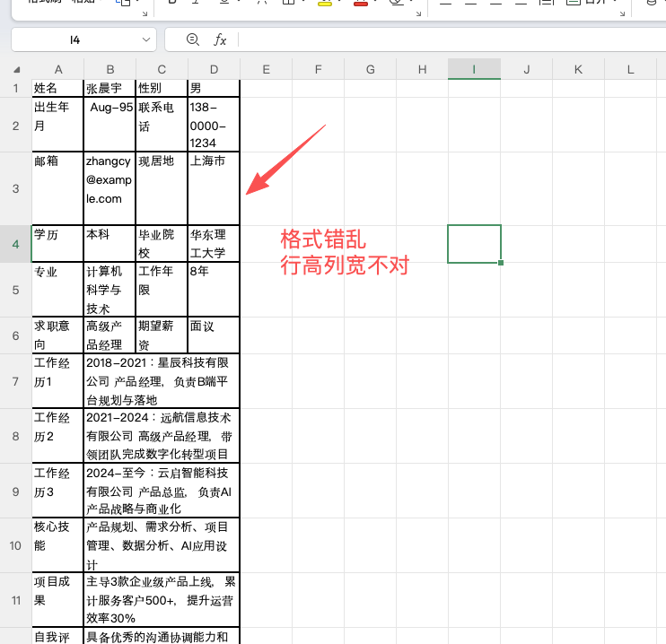Click the cell containing 男
666x644 pixels.
214,88
